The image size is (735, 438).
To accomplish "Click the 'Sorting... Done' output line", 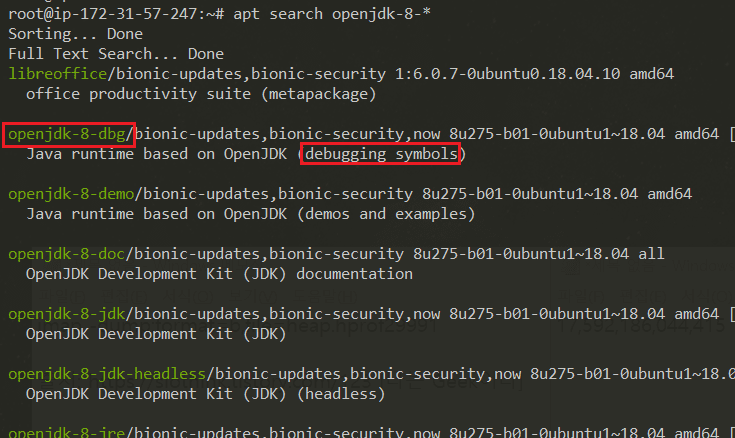I will (x=70, y=34).
